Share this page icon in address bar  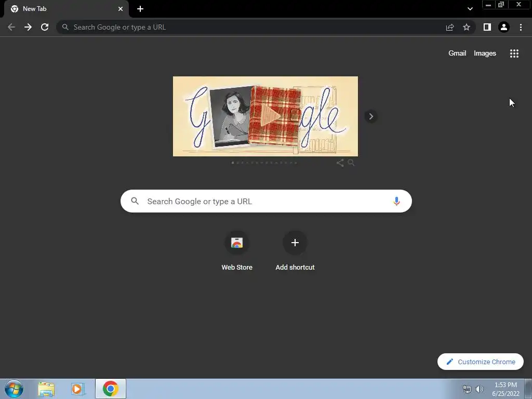coord(450,27)
